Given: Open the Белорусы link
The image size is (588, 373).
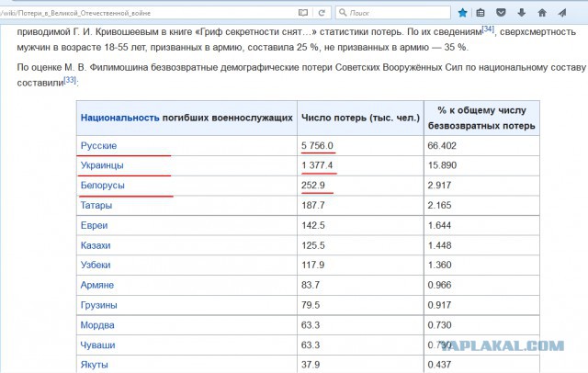Looking at the screenshot, I should (x=102, y=186).
